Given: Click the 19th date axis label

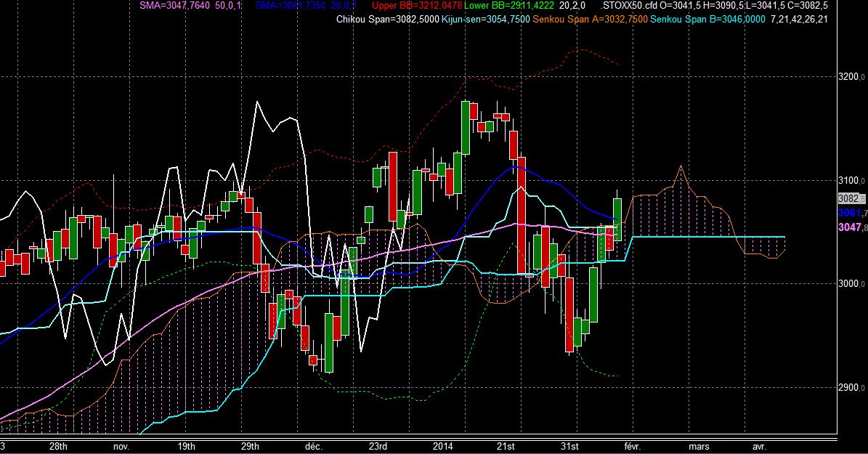Looking at the screenshot, I should coord(187,446).
